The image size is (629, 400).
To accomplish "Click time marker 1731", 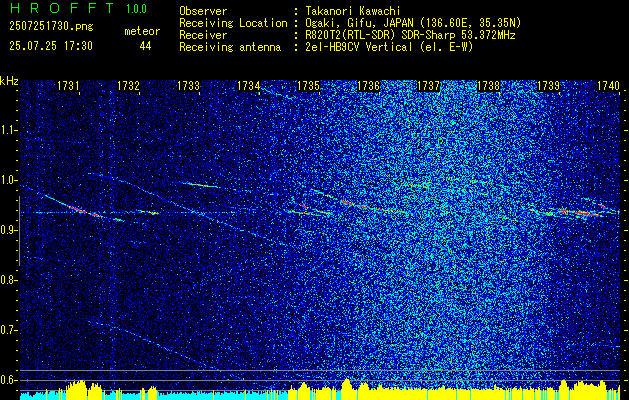I will (x=68, y=86).
